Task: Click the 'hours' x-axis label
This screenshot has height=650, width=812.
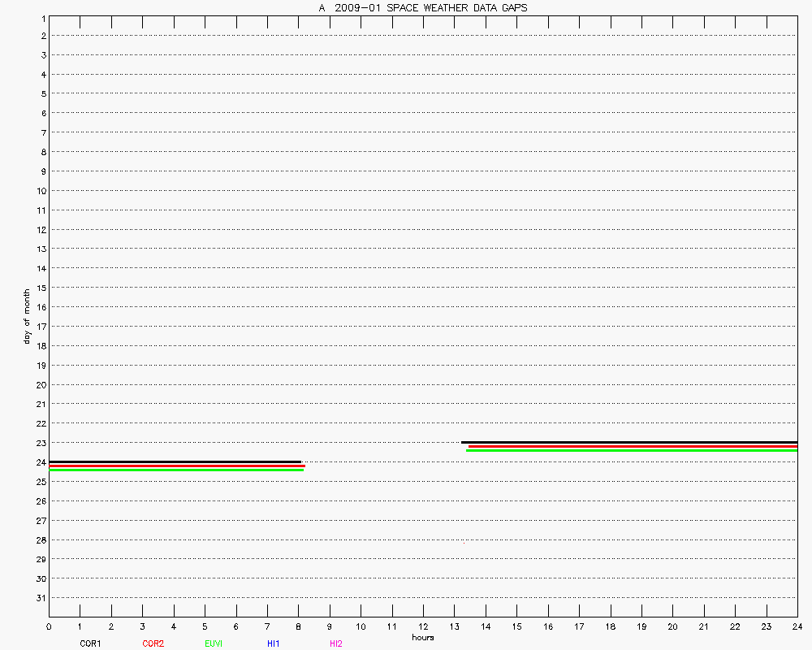Action: click(423, 637)
